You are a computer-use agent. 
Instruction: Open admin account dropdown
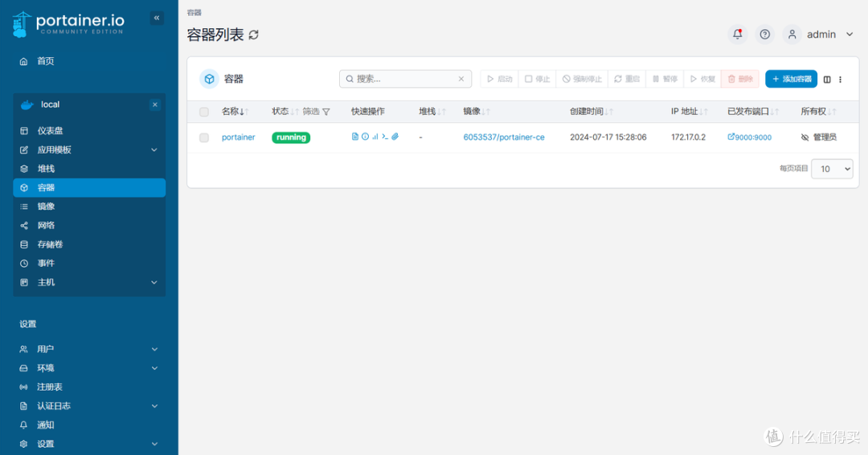pos(850,35)
